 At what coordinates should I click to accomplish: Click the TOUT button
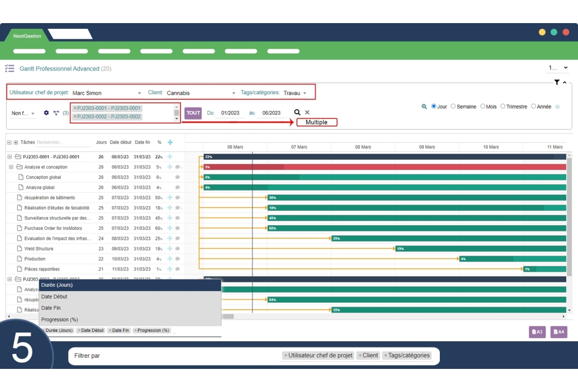click(192, 112)
